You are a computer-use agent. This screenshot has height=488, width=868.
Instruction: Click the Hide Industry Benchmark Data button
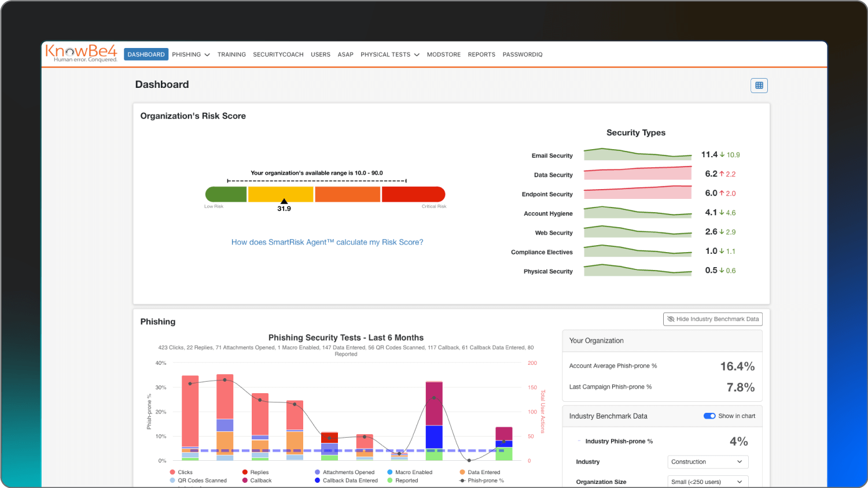(712, 319)
